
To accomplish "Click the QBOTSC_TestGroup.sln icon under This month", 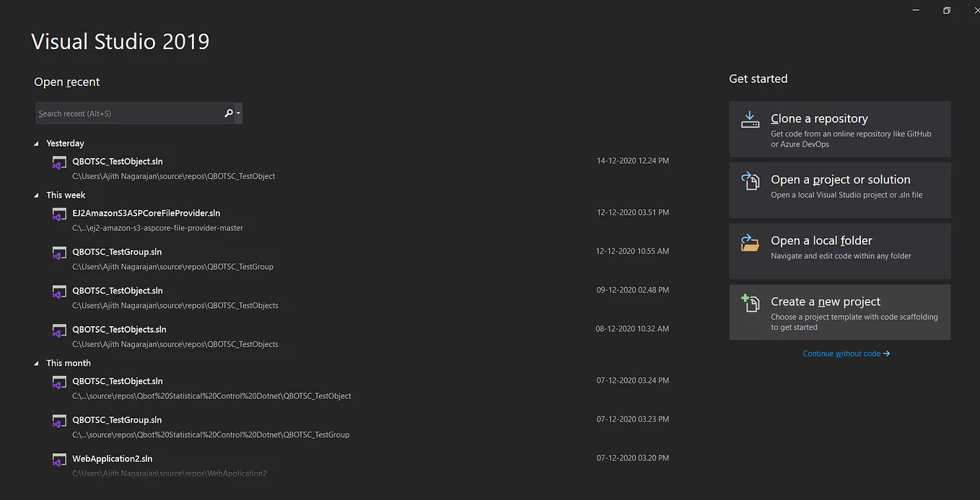I will coord(58,421).
